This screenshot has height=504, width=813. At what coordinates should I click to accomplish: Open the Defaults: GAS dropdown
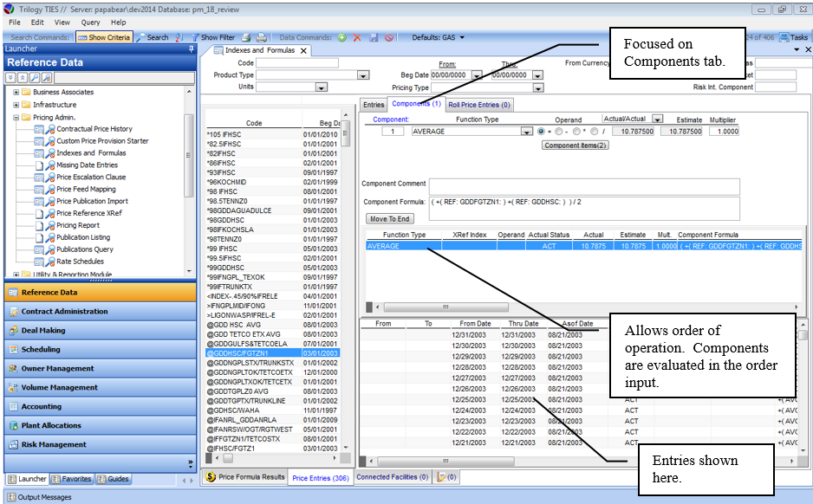coord(438,37)
